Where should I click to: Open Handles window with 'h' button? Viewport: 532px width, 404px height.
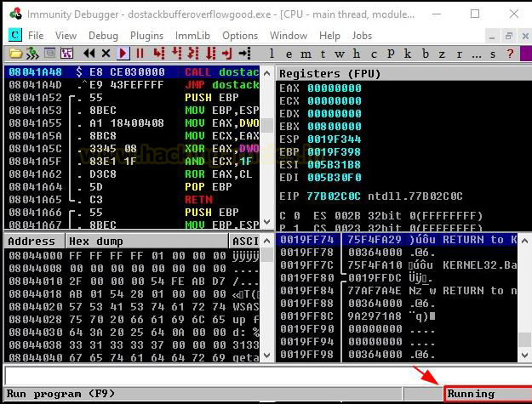coord(357,54)
